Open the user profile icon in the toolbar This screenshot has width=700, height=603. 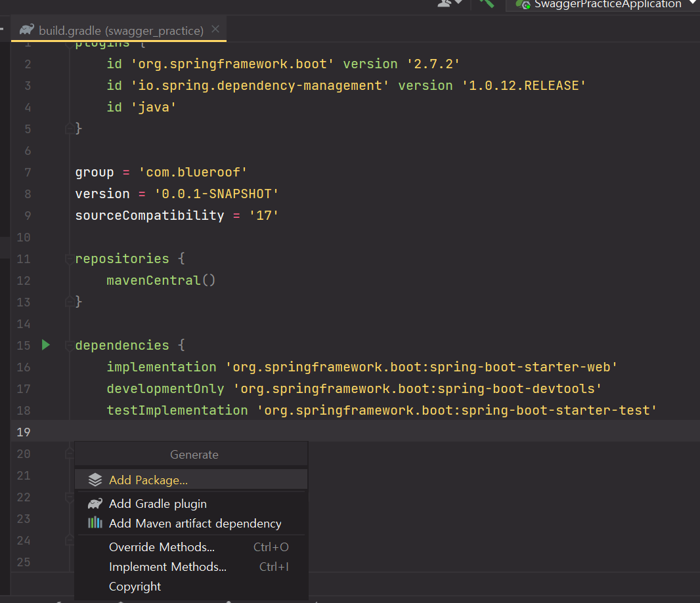coord(445,5)
